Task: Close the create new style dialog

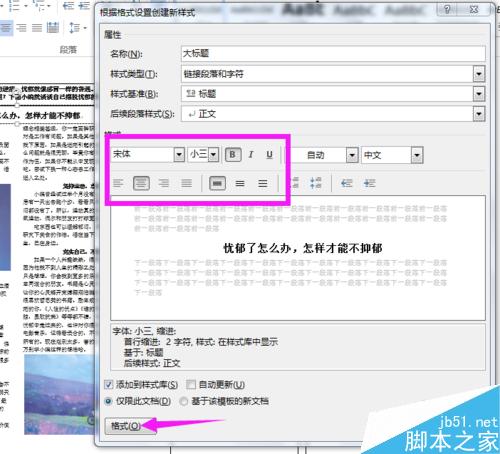Action: coord(474,10)
